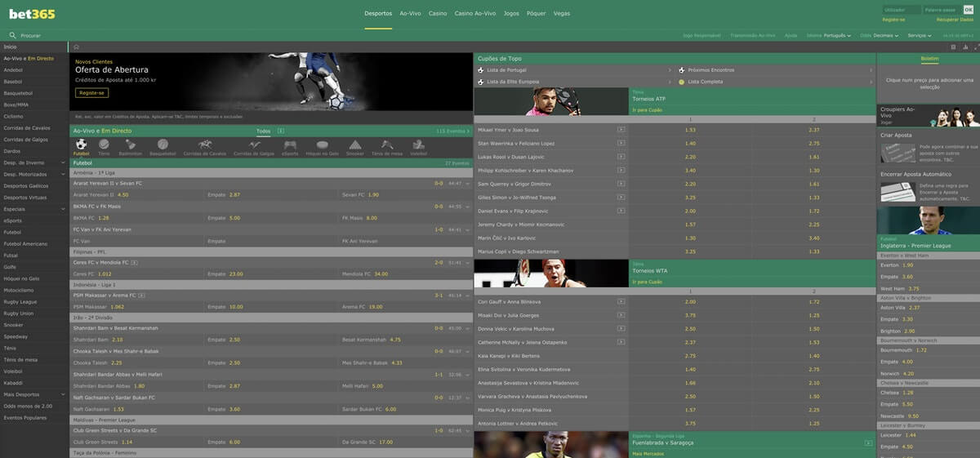
Task: Open the 115 Eventos link
Action: pyautogui.click(x=454, y=131)
